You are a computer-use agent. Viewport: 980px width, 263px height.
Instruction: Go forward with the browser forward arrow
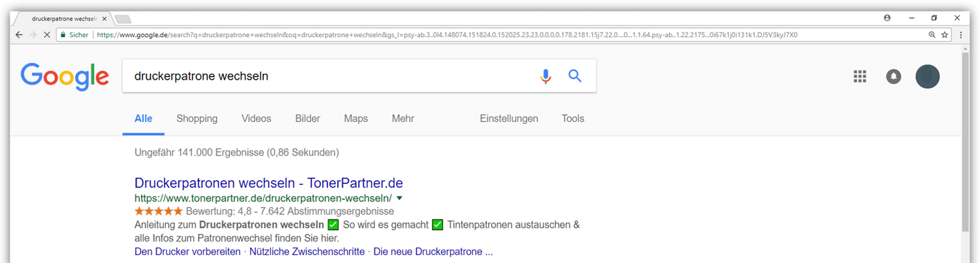pos(33,35)
